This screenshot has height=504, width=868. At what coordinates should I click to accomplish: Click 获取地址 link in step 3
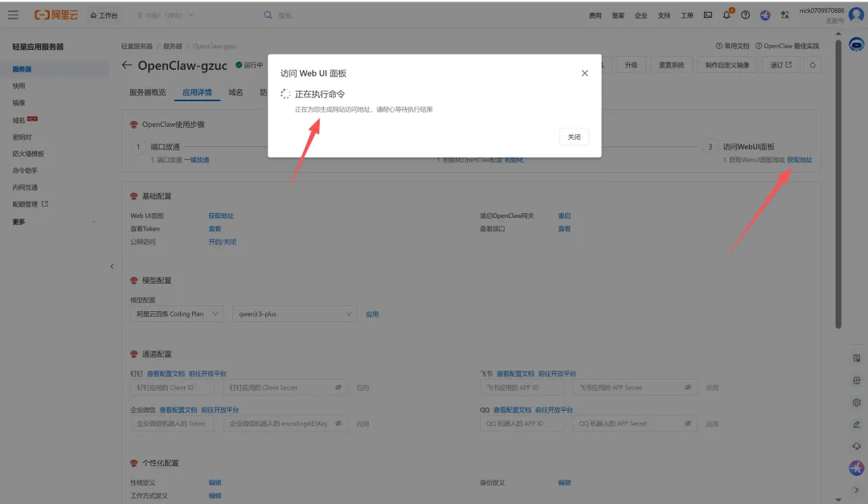coord(800,160)
